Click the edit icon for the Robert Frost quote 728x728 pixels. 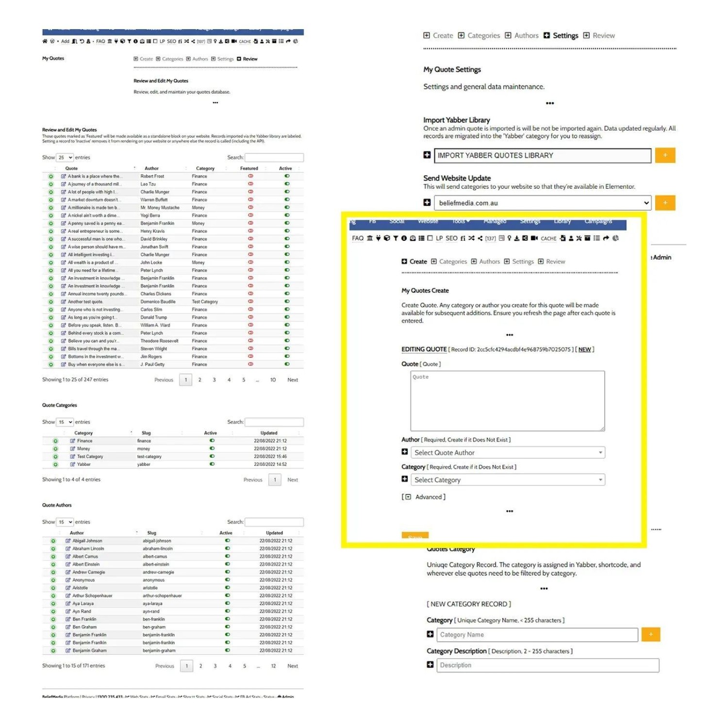click(x=64, y=177)
